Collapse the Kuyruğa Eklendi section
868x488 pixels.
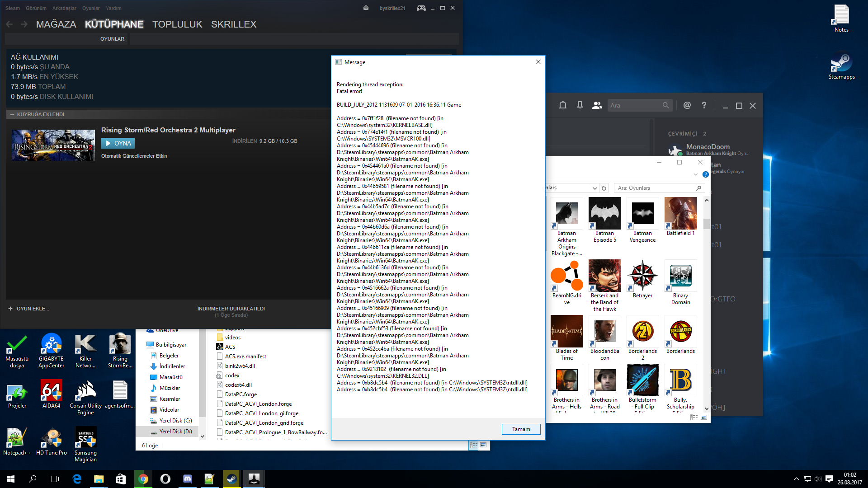point(12,115)
